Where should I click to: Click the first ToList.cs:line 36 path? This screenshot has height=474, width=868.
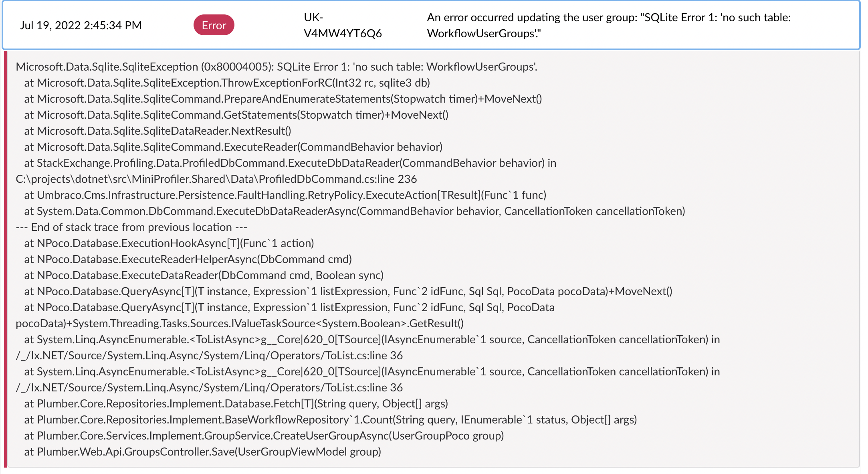pos(209,355)
